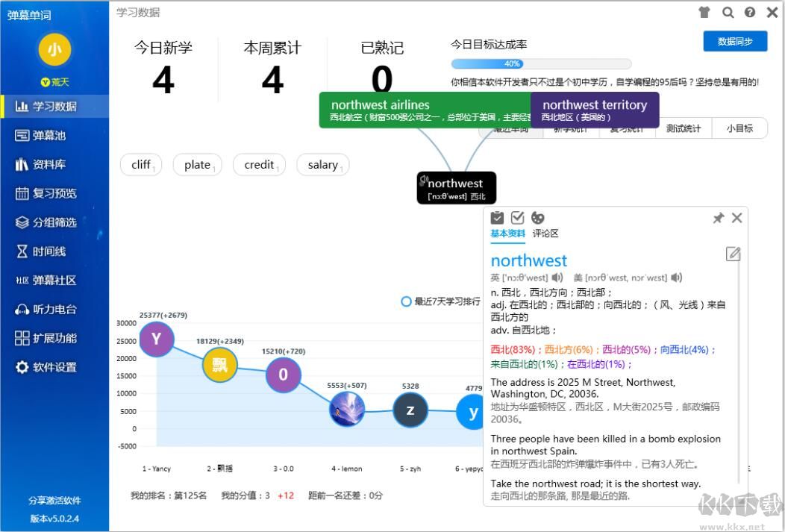Click the clipboard icon on the word card
This screenshot has width=785, height=532.
coord(497,217)
